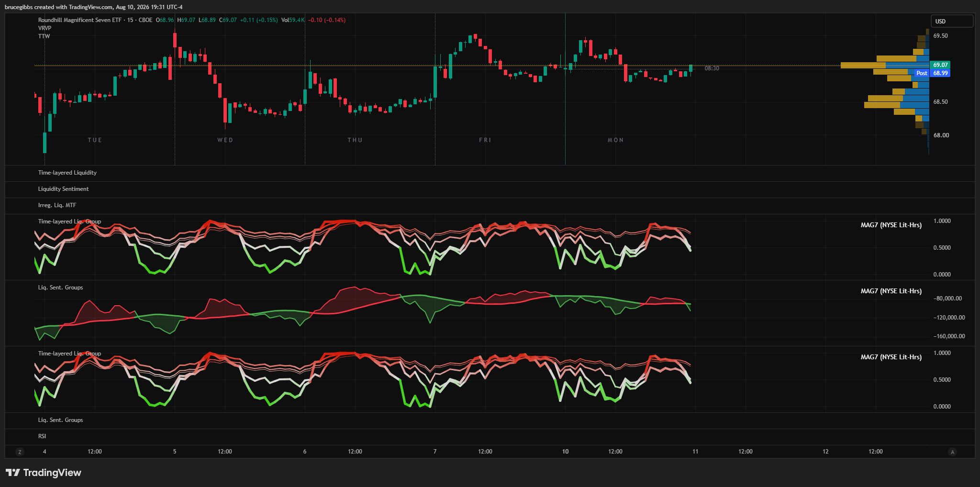
Task: Select the Liquidity Sentiment pane label
Action: (x=64, y=189)
